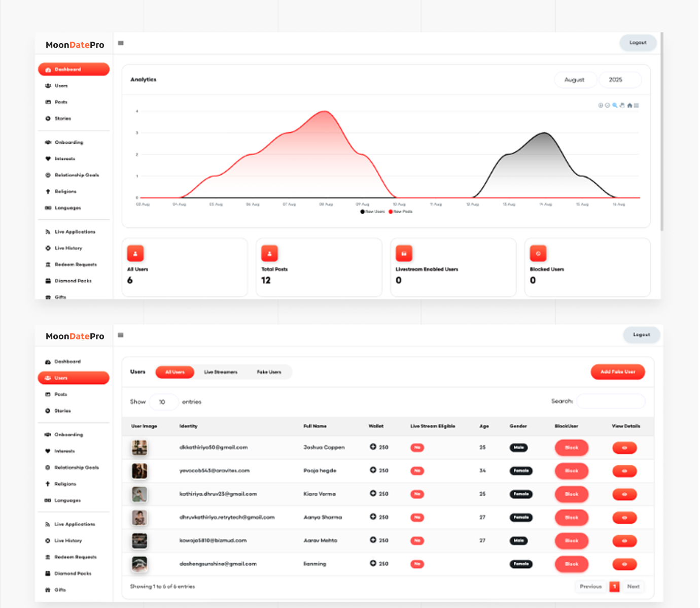Toggle Live Stream Eligible for Kiara Verma

pyautogui.click(x=417, y=494)
